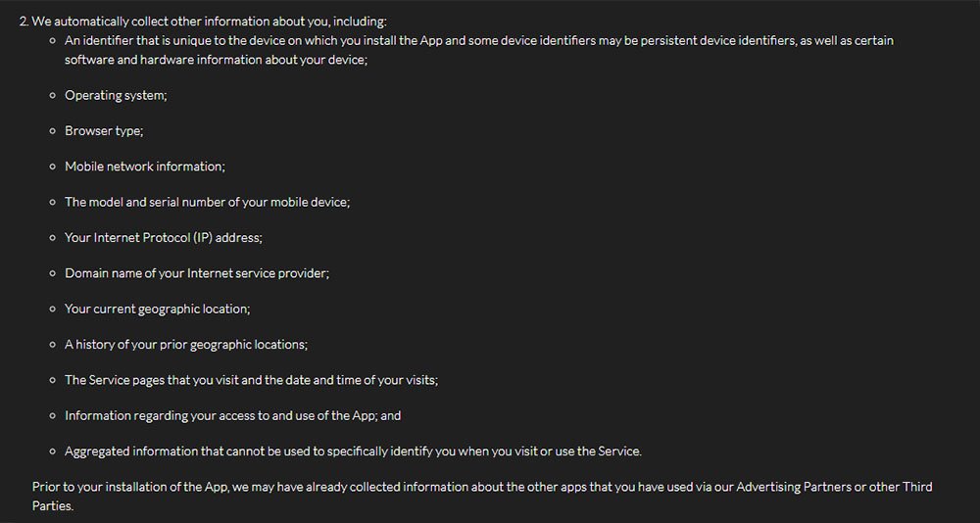Click the 'Browser type;' list item

pos(105,131)
